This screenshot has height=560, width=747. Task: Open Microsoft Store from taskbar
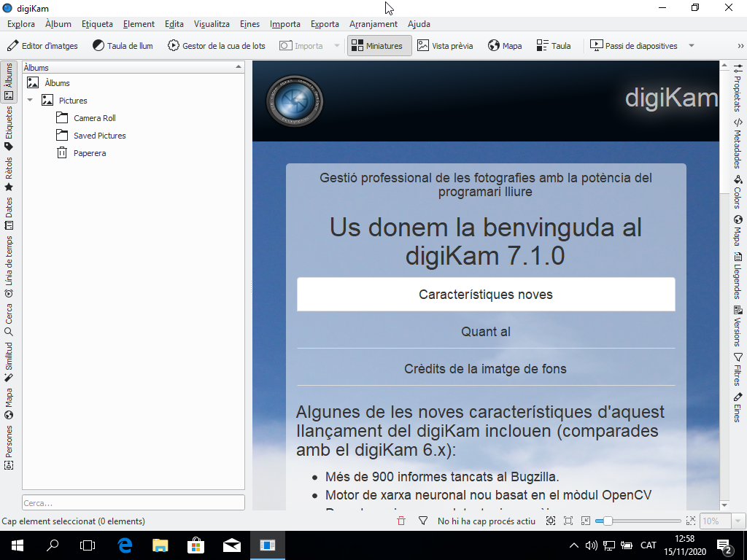click(196, 545)
